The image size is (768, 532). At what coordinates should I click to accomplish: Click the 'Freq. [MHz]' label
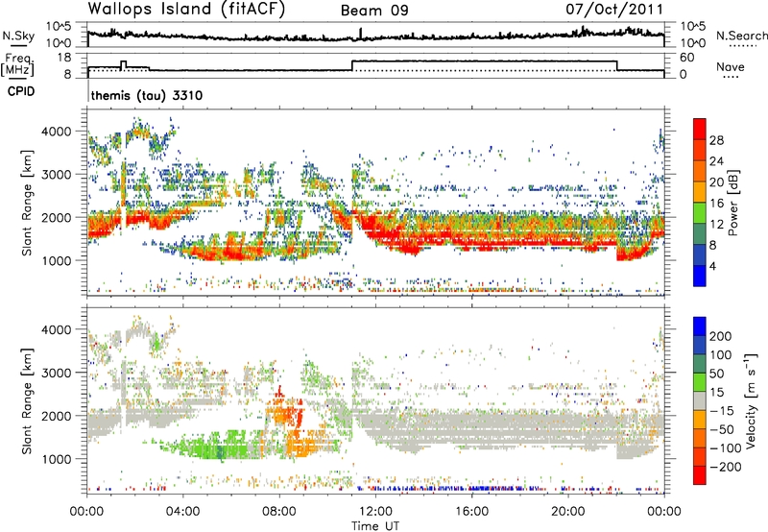click(x=17, y=65)
